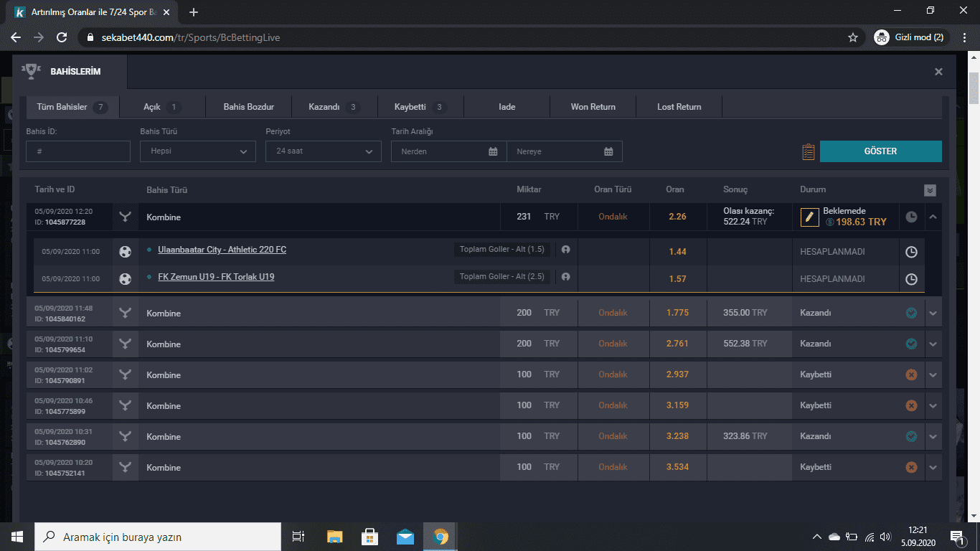980x551 pixels.
Task: Click the Windows Start button
Action: (17, 537)
